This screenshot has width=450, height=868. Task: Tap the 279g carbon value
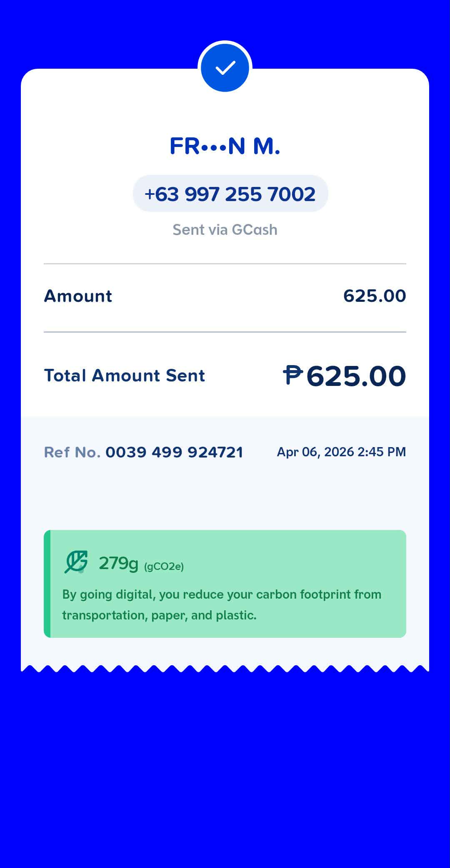118,563
